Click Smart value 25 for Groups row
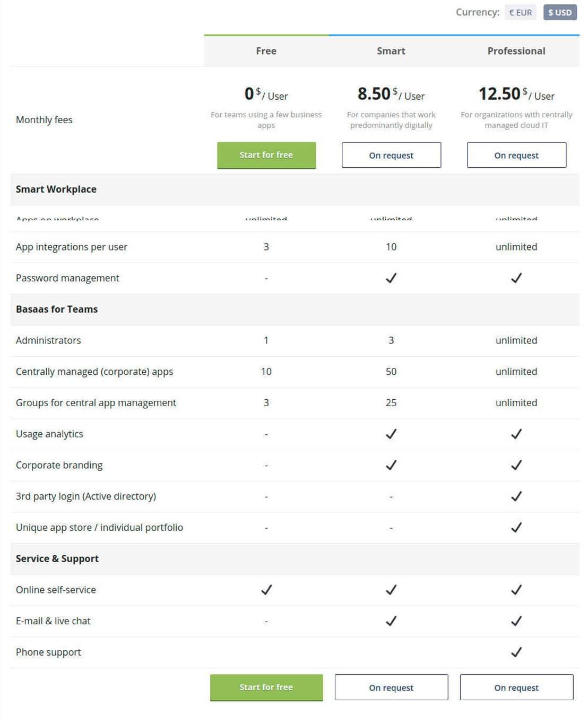Image resolution: width=588 pixels, height=722 pixels. pyautogui.click(x=391, y=403)
